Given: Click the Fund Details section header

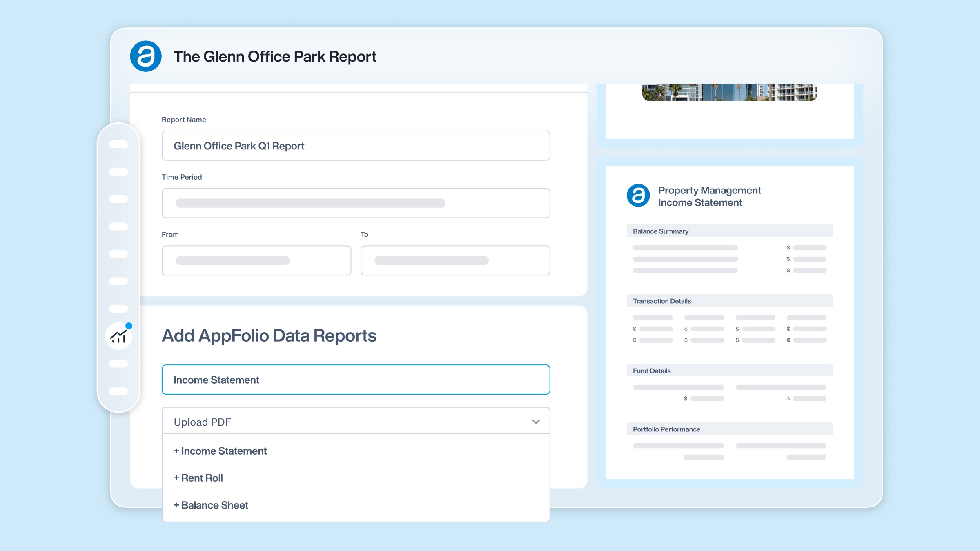Looking at the screenshot, I should [x=730, y=371].
